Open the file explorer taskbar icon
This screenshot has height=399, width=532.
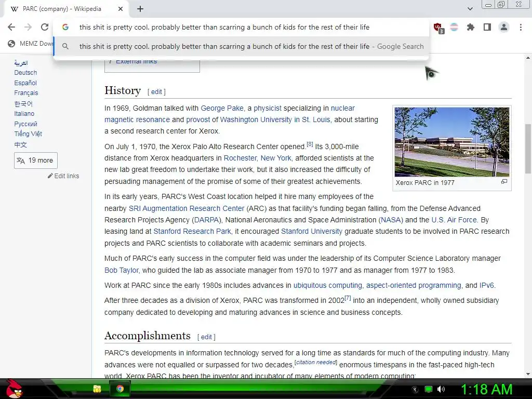point(97,389)
